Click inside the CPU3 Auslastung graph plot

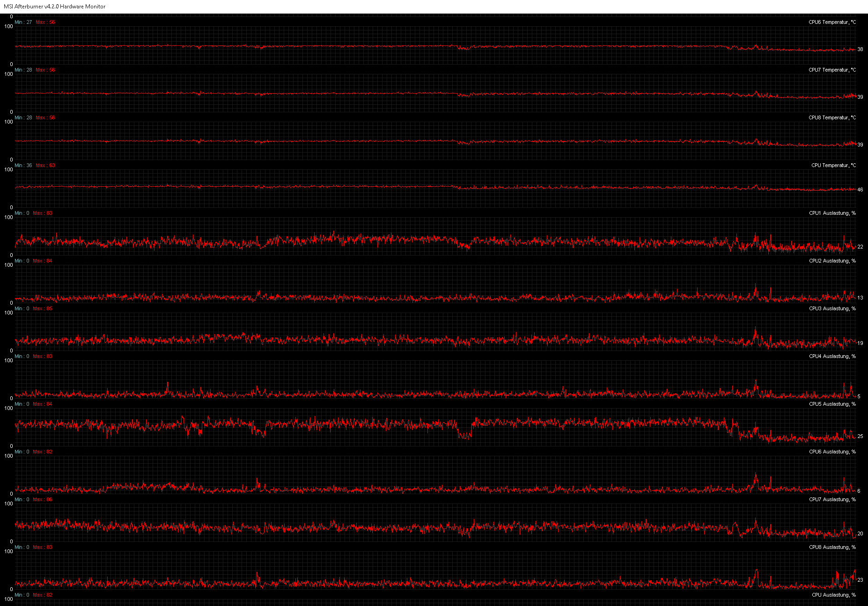[x=435, y=331]
